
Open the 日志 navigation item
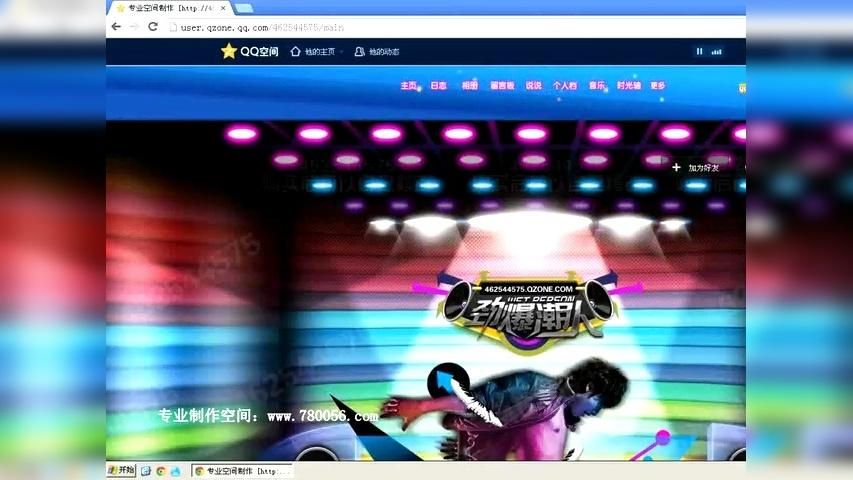[x=438, y=85]
